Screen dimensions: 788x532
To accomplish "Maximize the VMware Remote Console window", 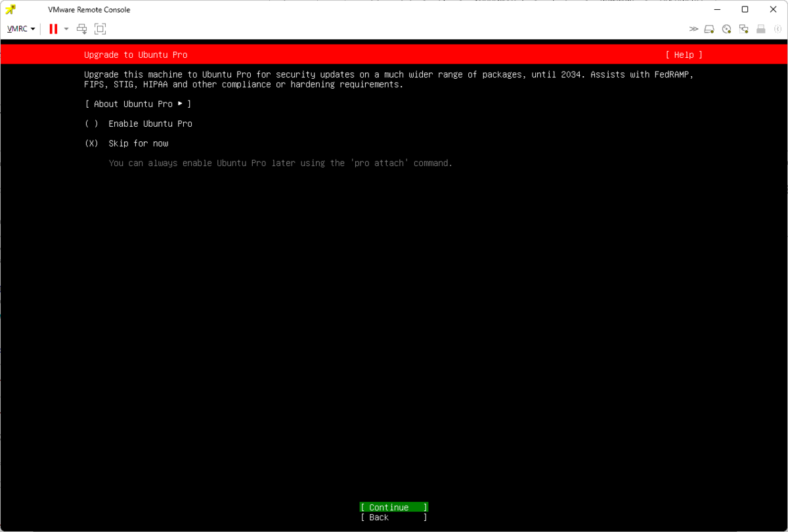I will (745, 9).
